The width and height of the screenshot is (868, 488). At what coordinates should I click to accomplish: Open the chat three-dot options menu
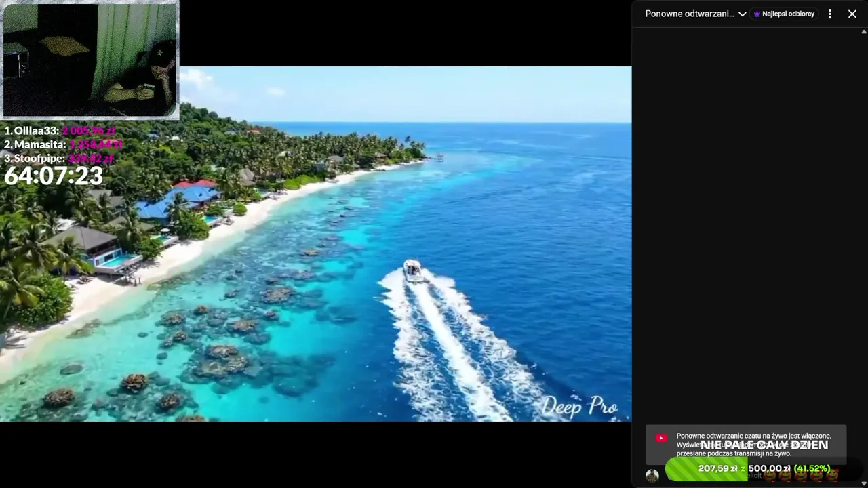(829, 14)
